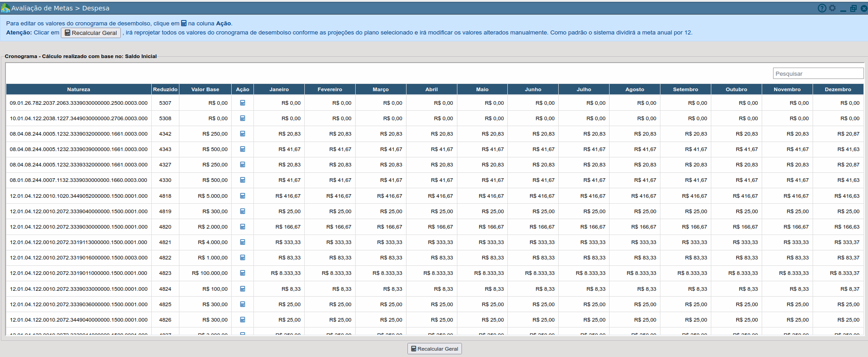868x357 pixels.
Task: Click into the Pesquisar search field
Action: point(818,73)
